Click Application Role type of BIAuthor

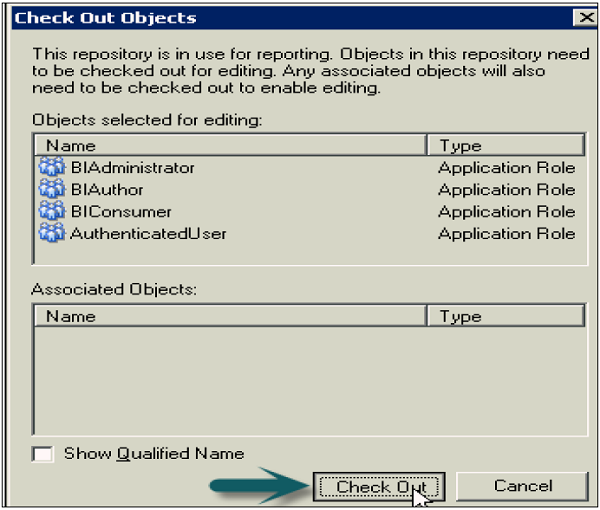507,189
